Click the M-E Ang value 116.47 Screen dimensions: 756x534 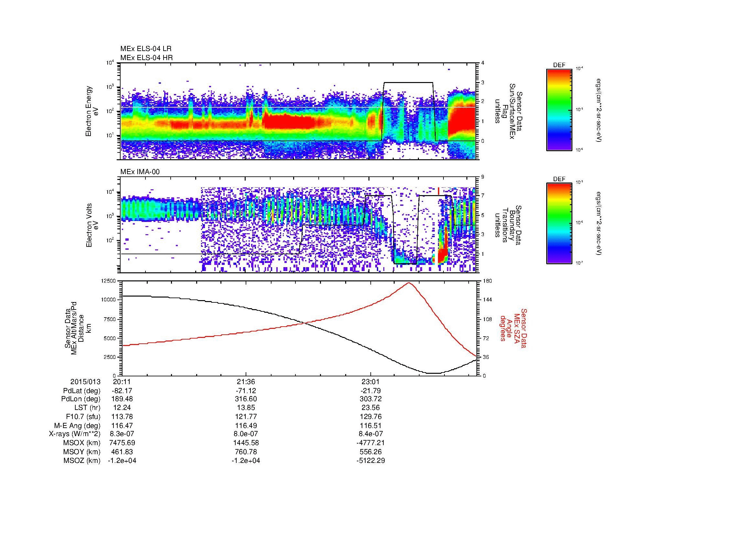click(122, 426)
